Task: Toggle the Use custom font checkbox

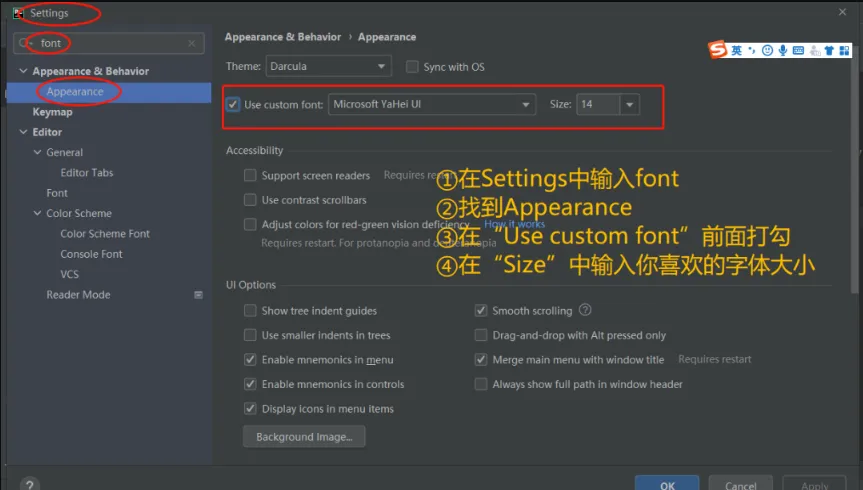Action: click(x=233, y=104)
